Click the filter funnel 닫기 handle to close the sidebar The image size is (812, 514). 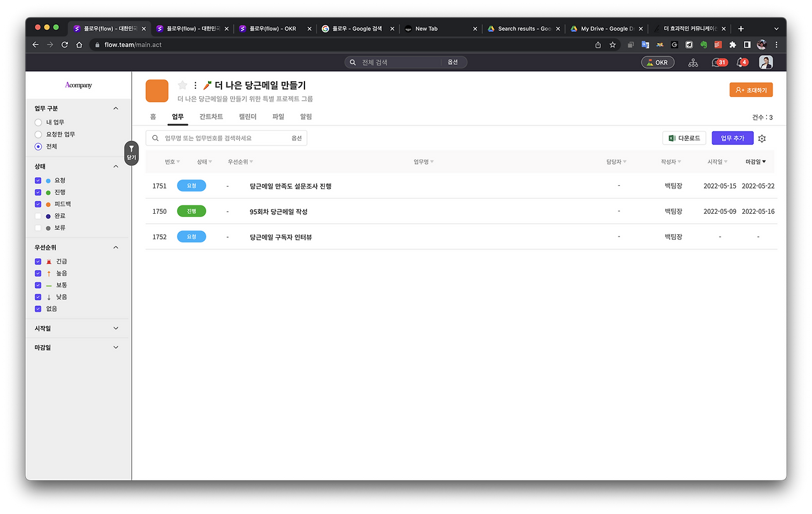pyautogui.click(x=131, y=153)
